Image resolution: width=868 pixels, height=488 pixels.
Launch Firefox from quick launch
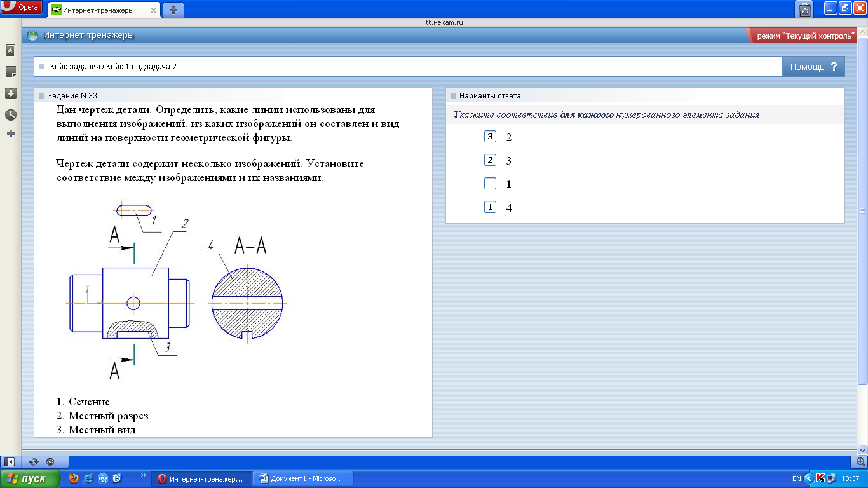point(74,478)
